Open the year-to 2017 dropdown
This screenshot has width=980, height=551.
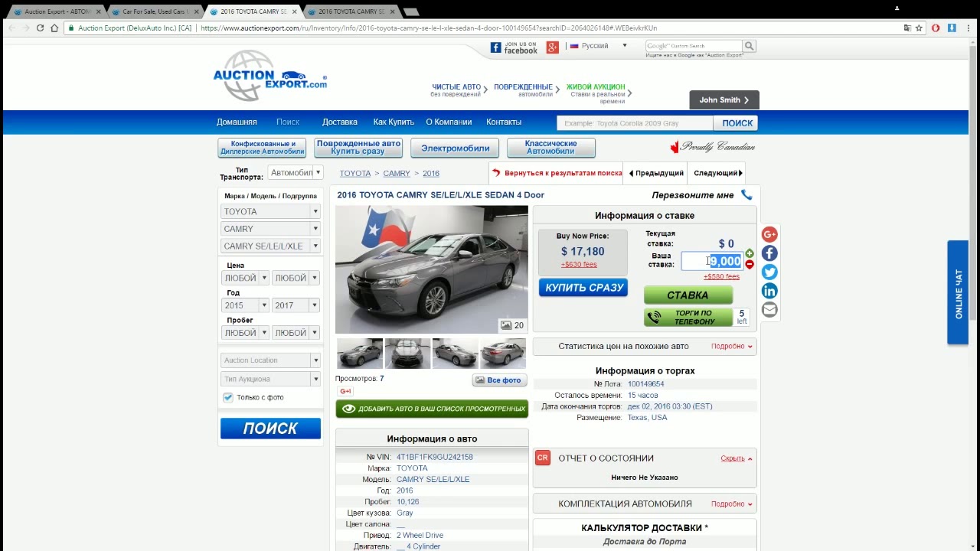(x=296, y=305)
